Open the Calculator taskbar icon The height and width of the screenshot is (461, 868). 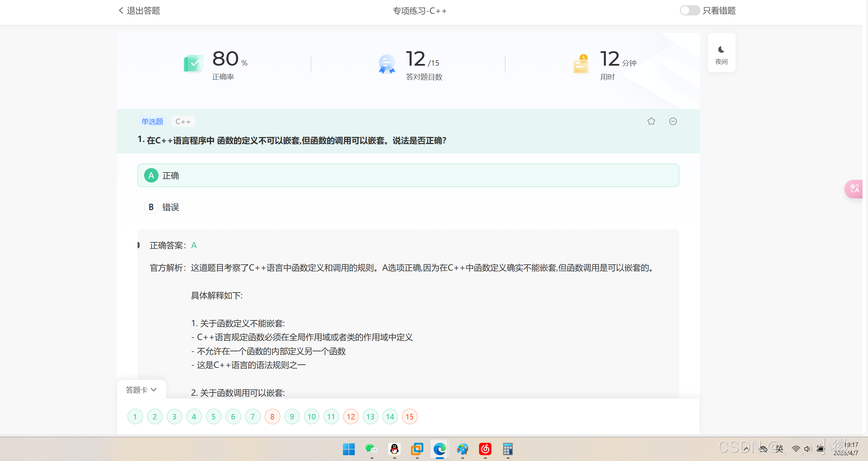coord(508,449)
